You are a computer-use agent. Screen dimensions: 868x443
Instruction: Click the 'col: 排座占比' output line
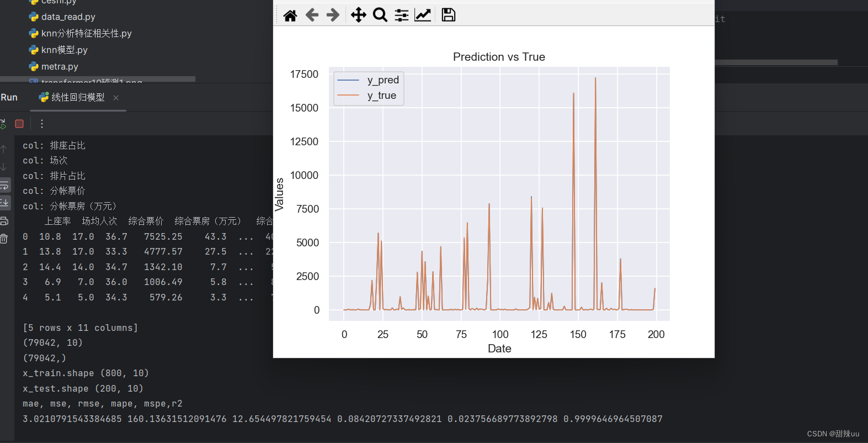click(54, 146)
